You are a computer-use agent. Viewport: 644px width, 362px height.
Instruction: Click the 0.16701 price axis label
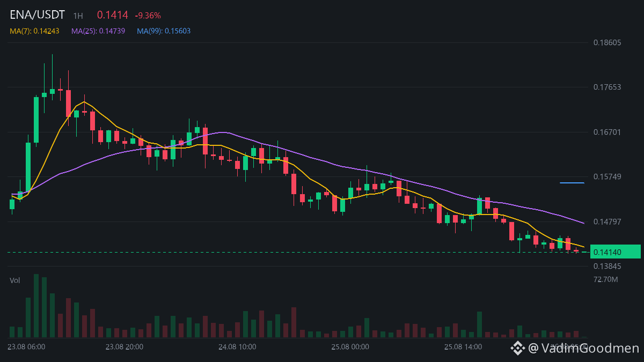click(607, 132)
